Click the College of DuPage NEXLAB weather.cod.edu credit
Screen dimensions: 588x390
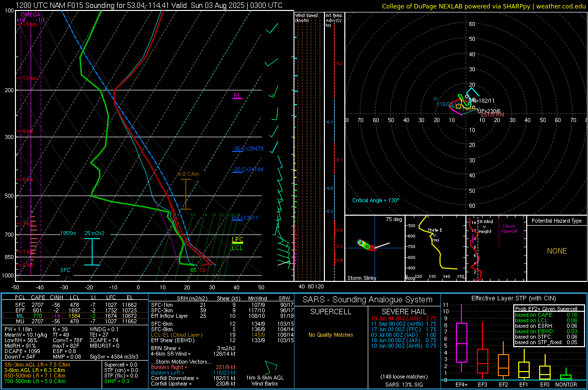483,6
